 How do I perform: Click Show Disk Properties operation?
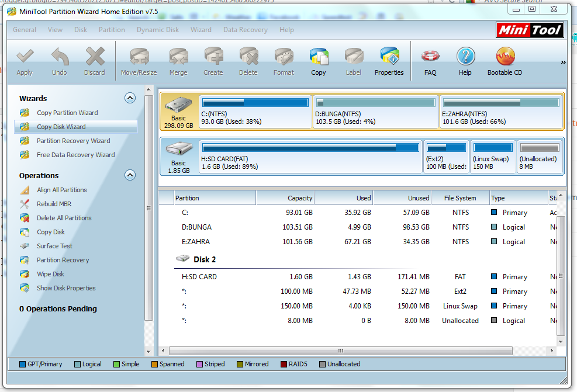[x=66, y=288]
